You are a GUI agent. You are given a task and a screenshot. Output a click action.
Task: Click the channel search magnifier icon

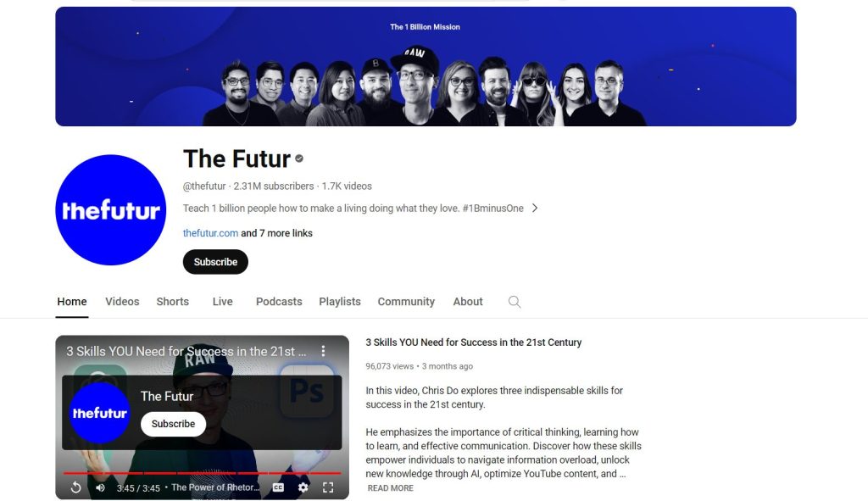coord(515,302)
